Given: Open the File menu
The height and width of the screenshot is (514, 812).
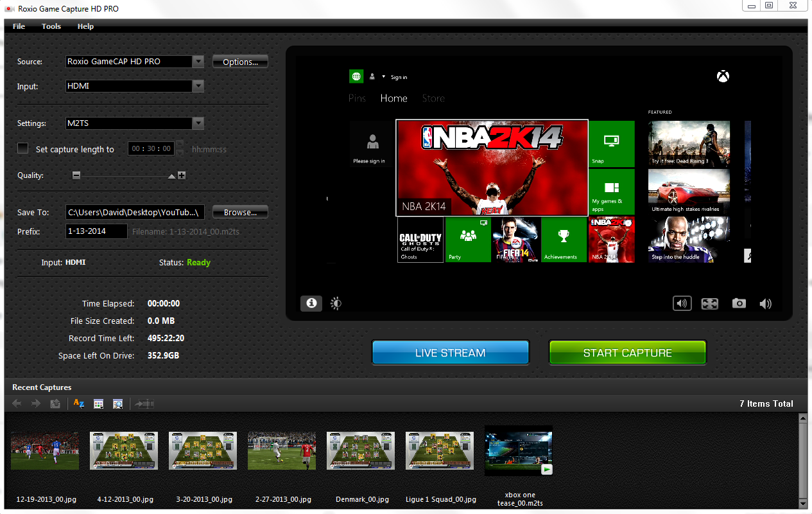Looking at the screenshot, I should coord(19,26).
